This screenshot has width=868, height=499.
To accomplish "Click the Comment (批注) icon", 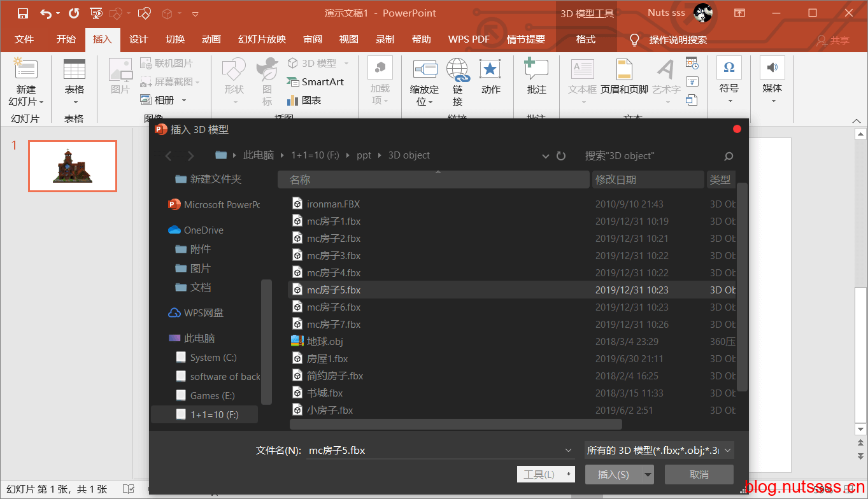I will (536, 69).
